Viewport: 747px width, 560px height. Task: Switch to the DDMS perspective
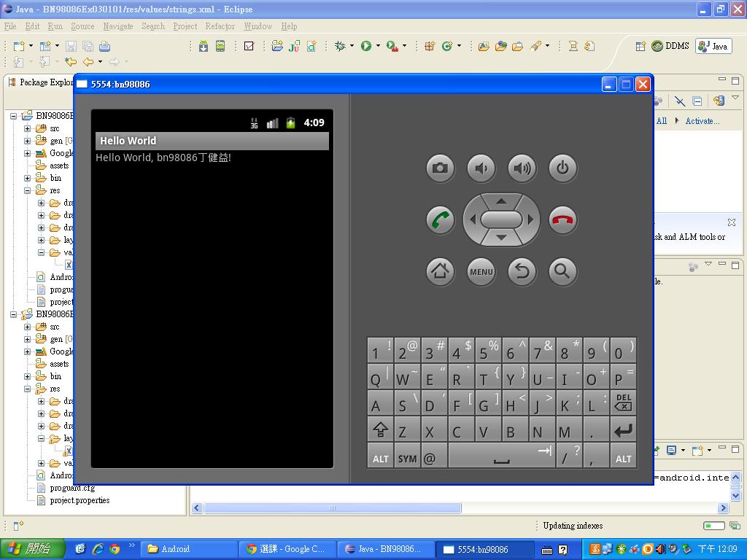[670, 46]
